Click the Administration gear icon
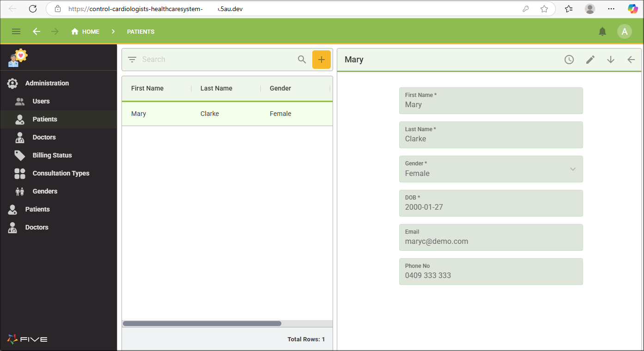Viewport: 644px width, 351px height. [12, 84]
